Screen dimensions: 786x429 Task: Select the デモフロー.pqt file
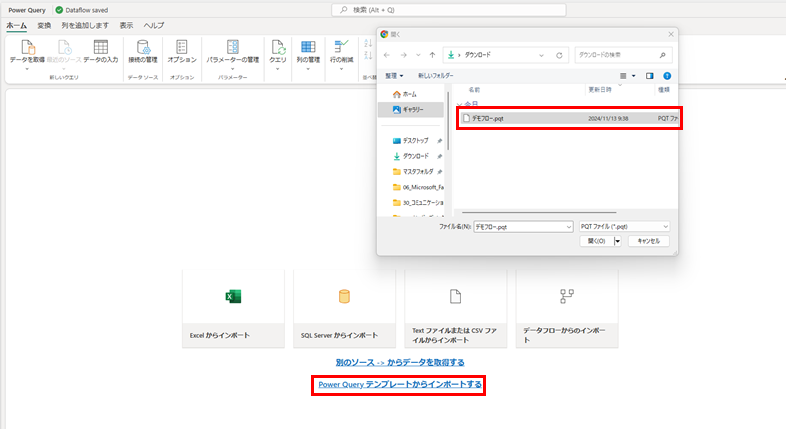point(569,118)
